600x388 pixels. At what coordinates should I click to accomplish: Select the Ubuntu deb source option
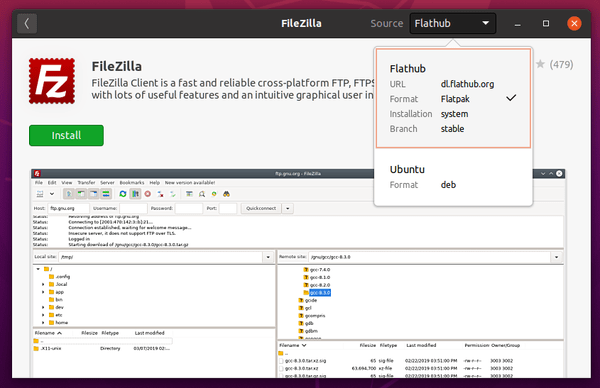point(453,177)
